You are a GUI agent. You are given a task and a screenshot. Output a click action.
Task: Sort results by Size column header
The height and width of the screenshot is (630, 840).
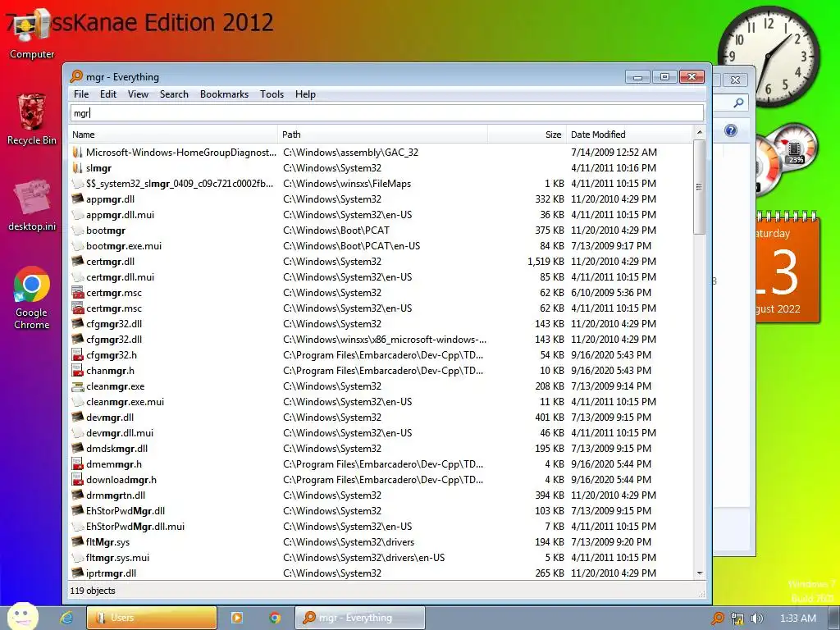pos(527,135)
